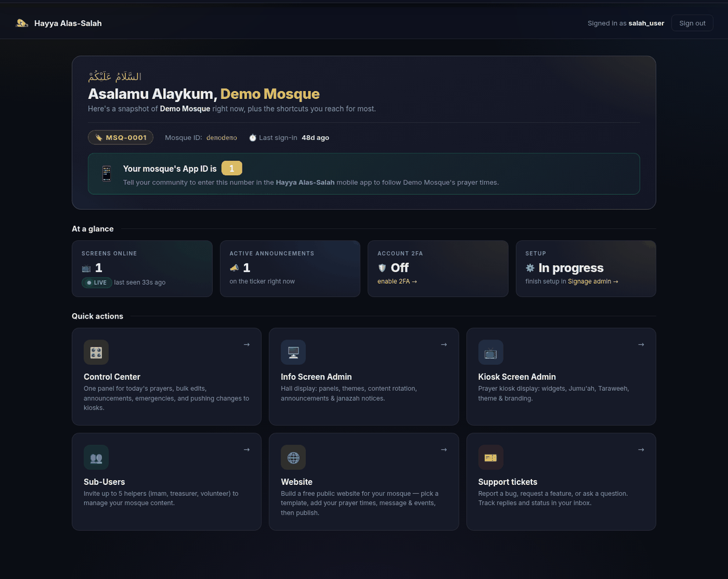Click the Hayya Alas-Salah brand name
The height and width of the screenshot is (579, 728).
[x=68, y=23]
